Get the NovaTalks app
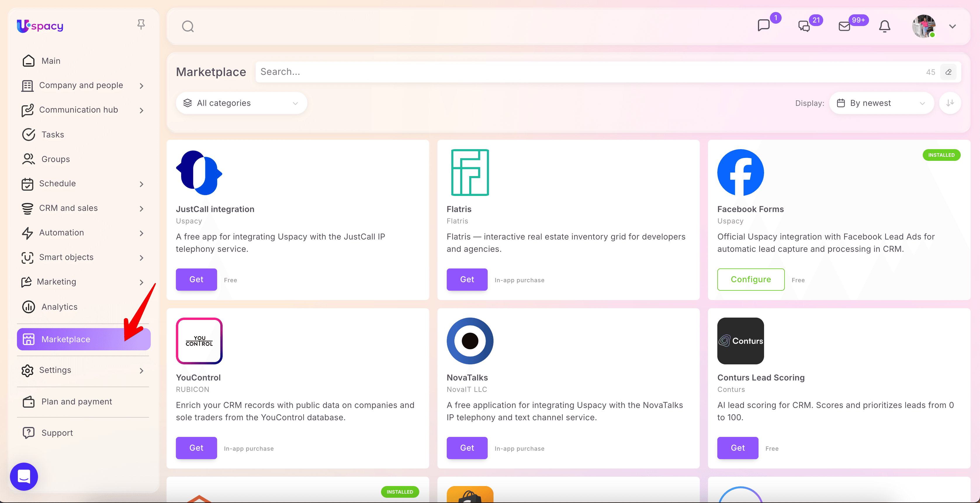The height and width of the screenshot is (503, 980). tap(467, 448)
